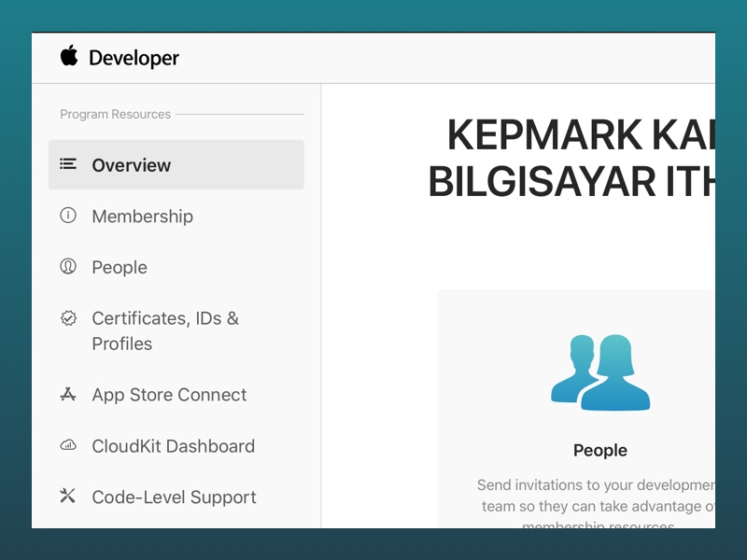747x560 pixels.
Task: Open Code-Level Support
Action: tap(174, 497)
